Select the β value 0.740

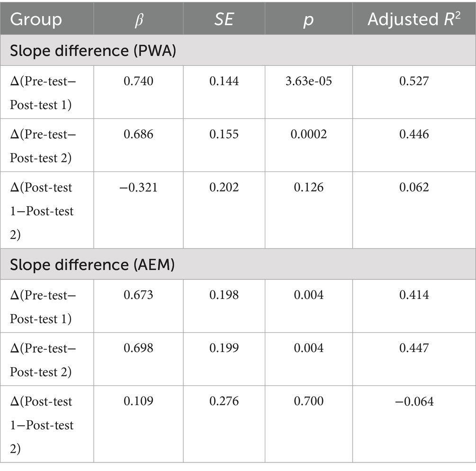click(138, 81)
